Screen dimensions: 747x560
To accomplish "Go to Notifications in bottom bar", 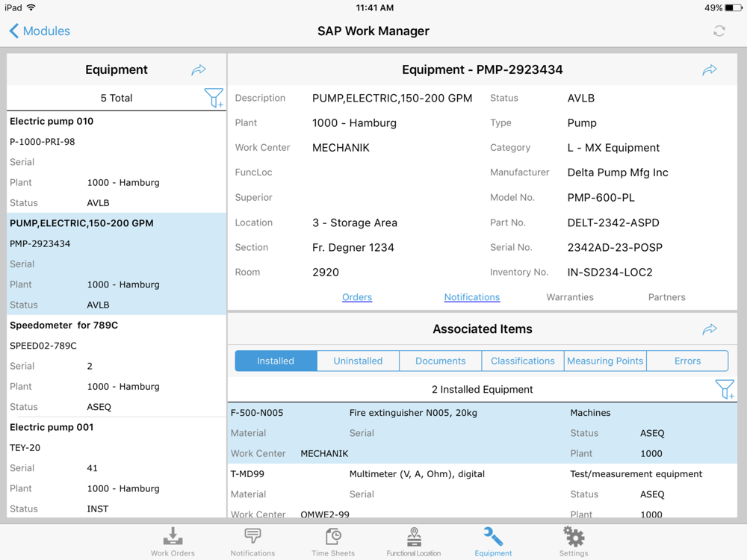I will (252, 541).
